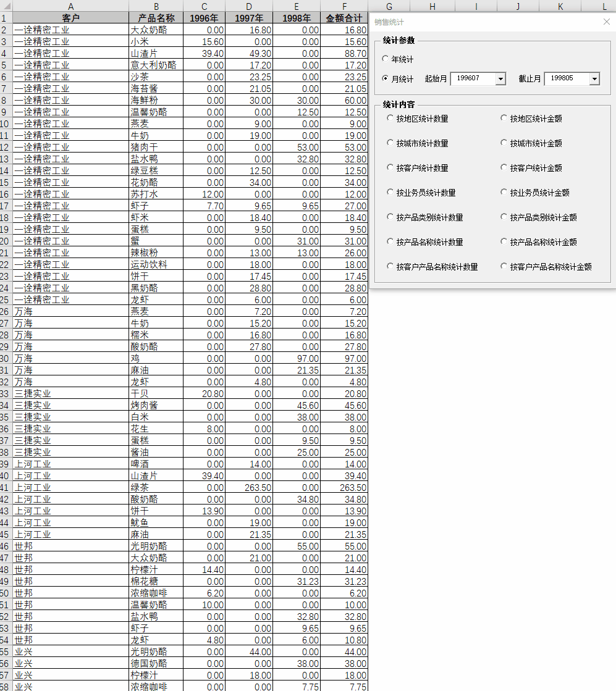The height and width of the screenshot is (691, 616).
Task: Select 按客户产品名称统计金额 radio button
Action: point(504,267)
